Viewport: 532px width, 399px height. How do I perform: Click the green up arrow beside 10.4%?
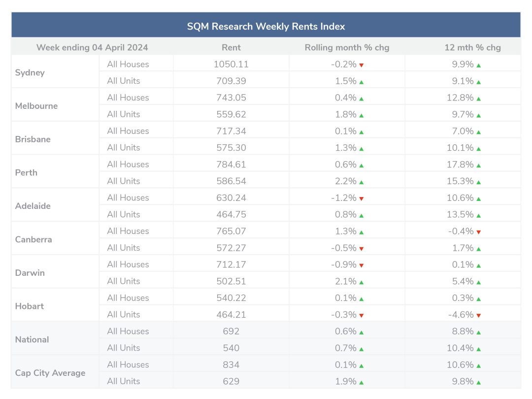pyautogui.click(x=478, y=349)
